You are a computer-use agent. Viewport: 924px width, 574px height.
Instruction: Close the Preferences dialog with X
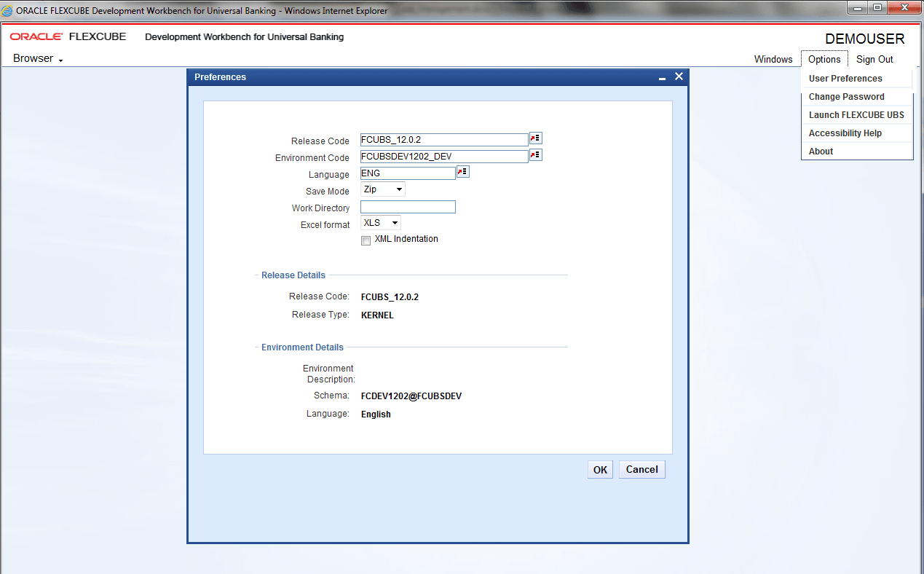click(679, 76)
